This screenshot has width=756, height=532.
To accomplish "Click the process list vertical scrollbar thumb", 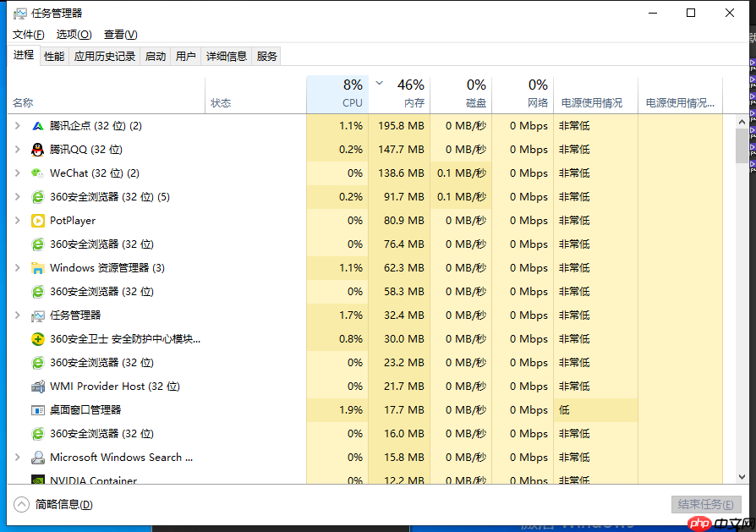I will (x=742, y=146).
